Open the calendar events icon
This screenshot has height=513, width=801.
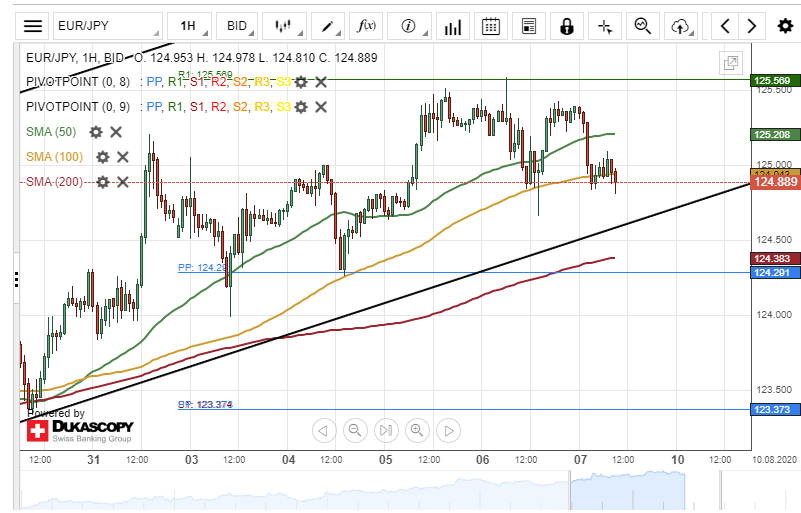(490, 26)
